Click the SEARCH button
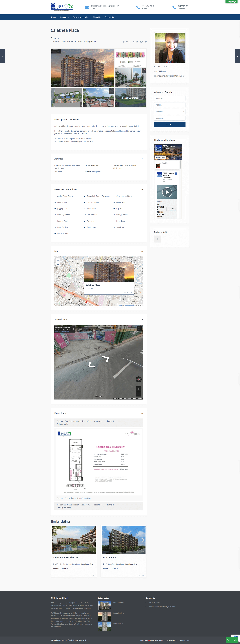The width and height of the screenshot is (240, 644). pyautogui.click(x=170, y=125)
